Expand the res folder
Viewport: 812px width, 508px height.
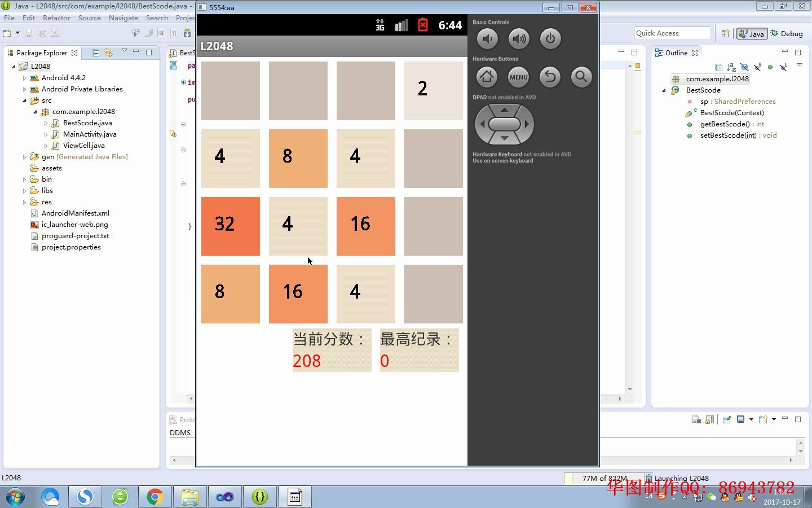tap(24, 202)
